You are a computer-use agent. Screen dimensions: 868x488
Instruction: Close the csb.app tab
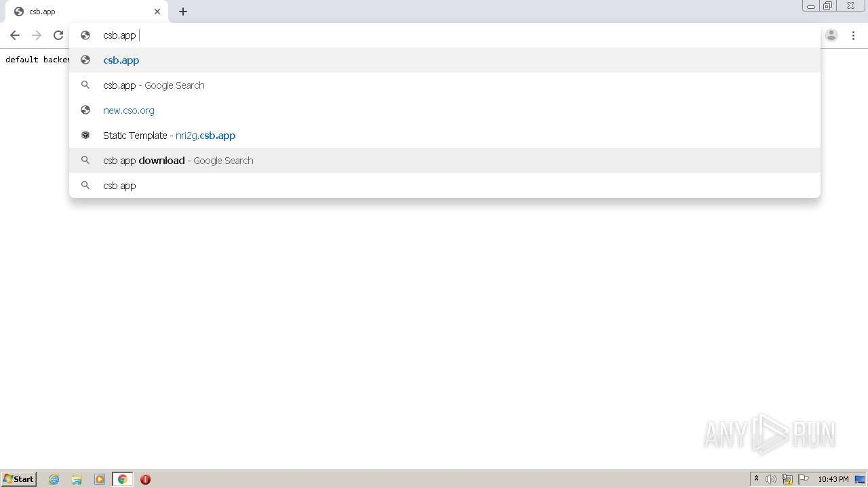(x=157, y=12)
